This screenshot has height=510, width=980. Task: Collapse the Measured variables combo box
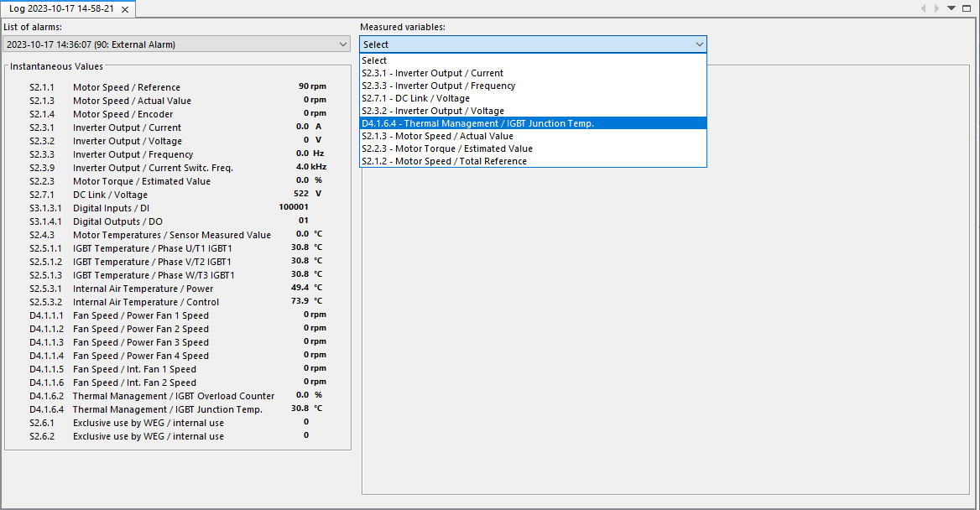tap(700, 44)
